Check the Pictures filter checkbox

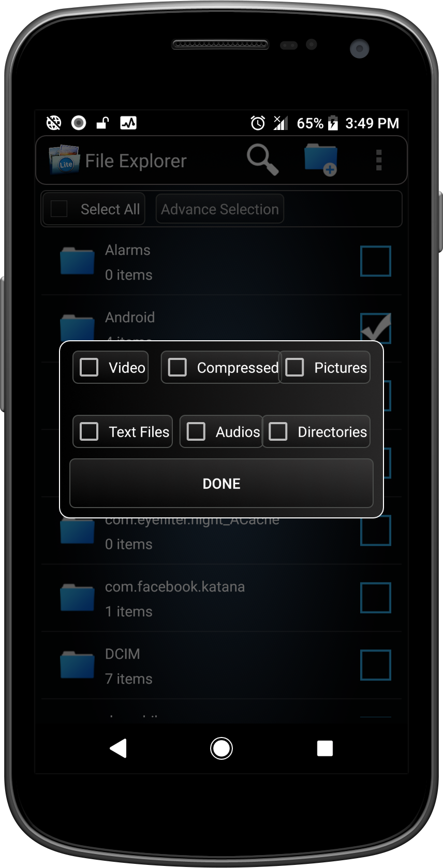(295, 367)
